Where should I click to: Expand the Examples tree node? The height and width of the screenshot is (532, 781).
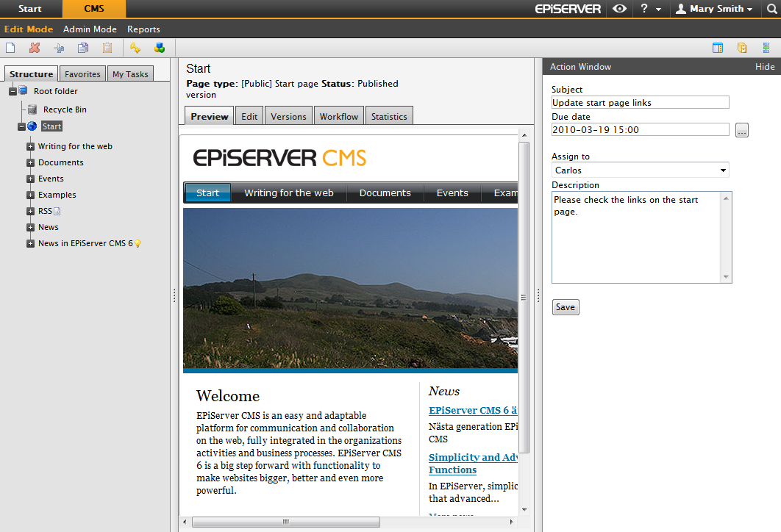click(x=30, y=195)
